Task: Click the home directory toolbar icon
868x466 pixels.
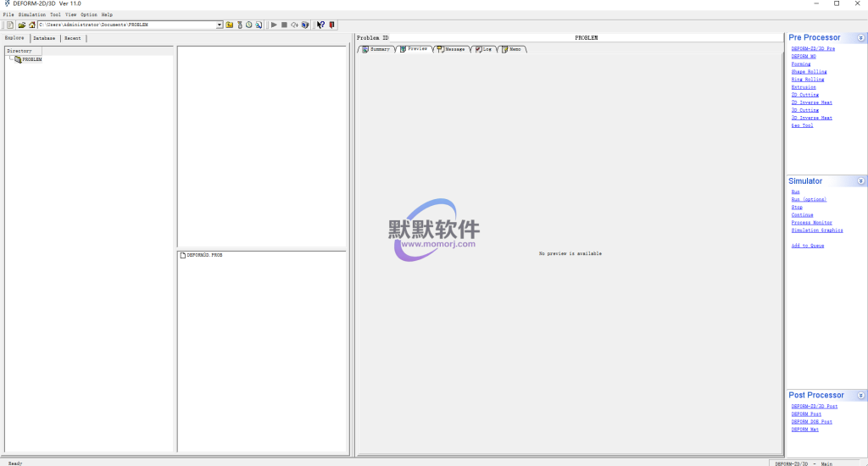Action: tap(31, 25)
